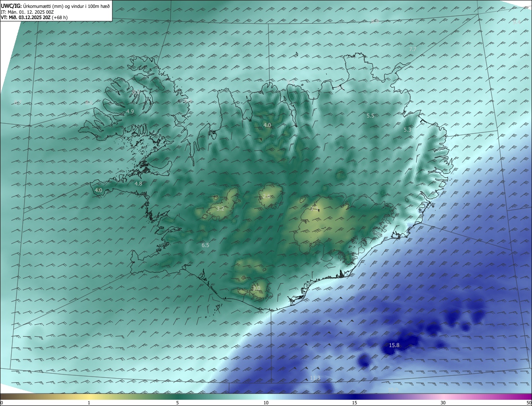Image resolution: width=532 pixels, height=406 pixels.
Task: Select the 11.3 precipitation value label
Action: click(315, 378)
